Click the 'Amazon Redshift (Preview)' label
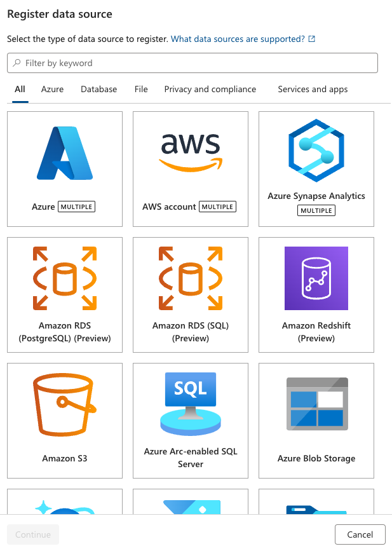The height and width of the screenshot is (551, 392). pos(316,332)
